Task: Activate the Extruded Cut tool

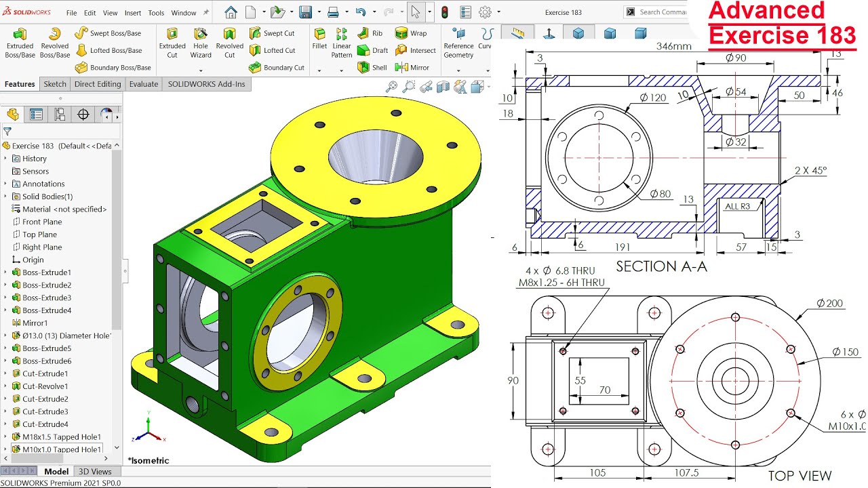Action: click(172, 43)
